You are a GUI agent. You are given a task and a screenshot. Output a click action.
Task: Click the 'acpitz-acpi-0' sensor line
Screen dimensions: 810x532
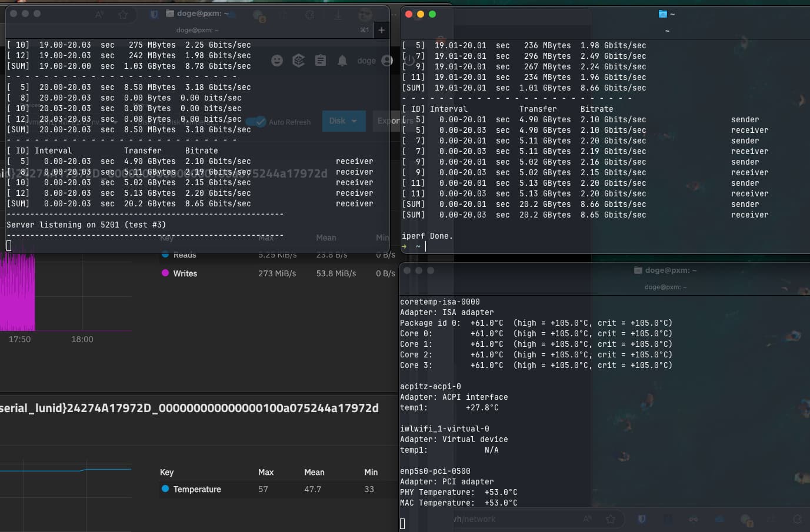[431, 386]
